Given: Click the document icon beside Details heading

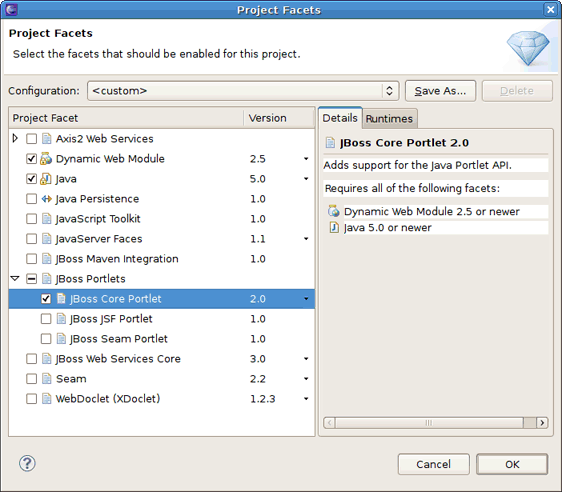Looking at the screenshot, I should pyautogui.click(x=330, y=143).
